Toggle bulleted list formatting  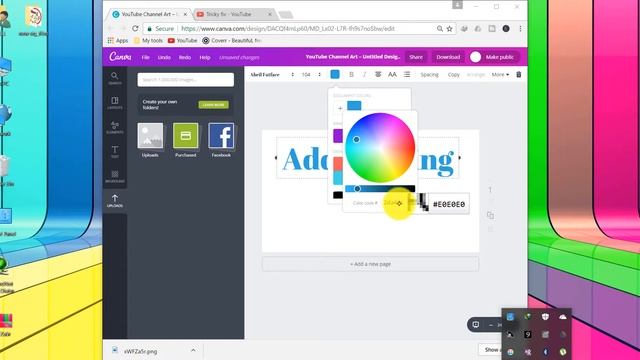tap(407, 74)
